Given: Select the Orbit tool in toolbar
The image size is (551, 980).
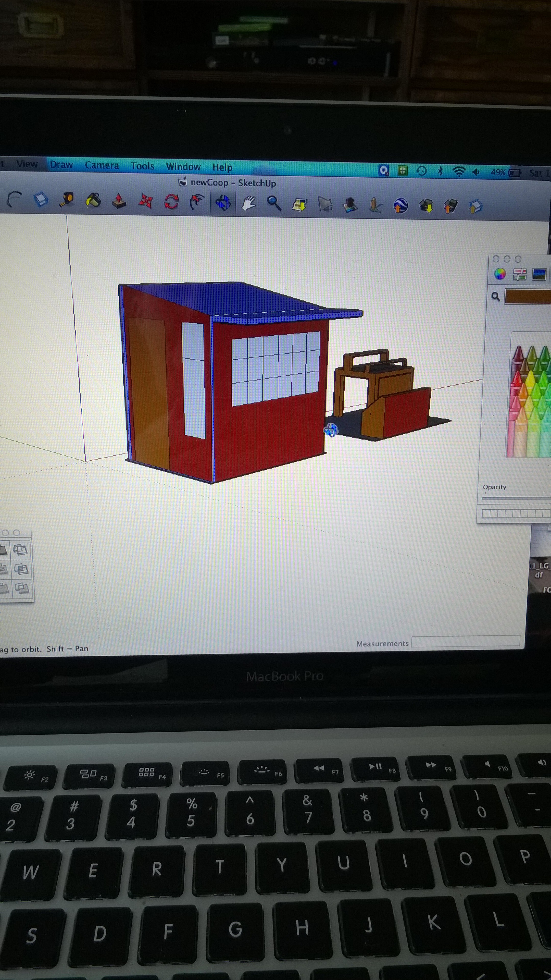Looking at the screenshot, I should (x=223, y=202).
